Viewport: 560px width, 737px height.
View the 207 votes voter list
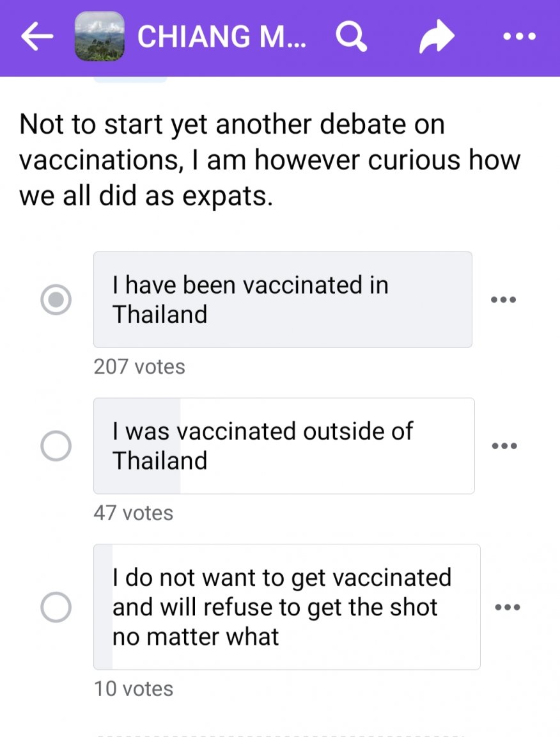point(139,367)
